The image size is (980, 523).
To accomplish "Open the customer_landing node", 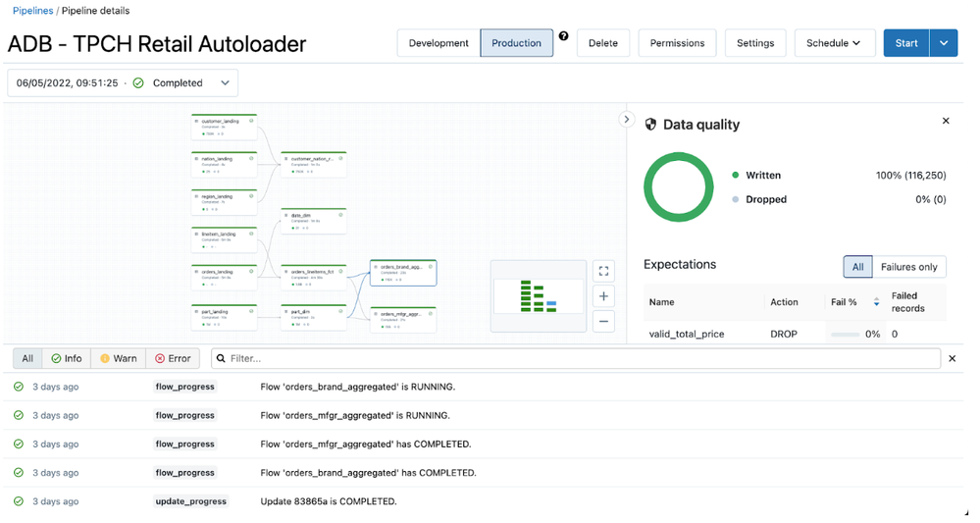I will click(x=224, y=127).
